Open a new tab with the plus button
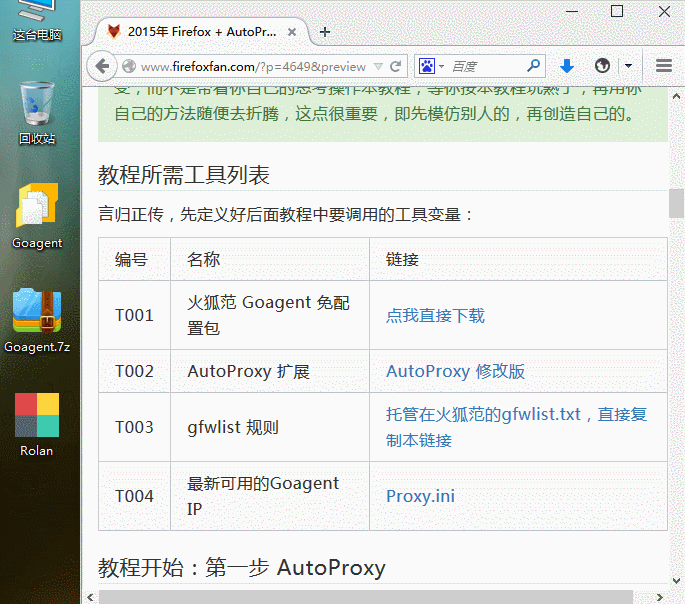The height and width of the screenshot is (604, 685). (325, 32)
